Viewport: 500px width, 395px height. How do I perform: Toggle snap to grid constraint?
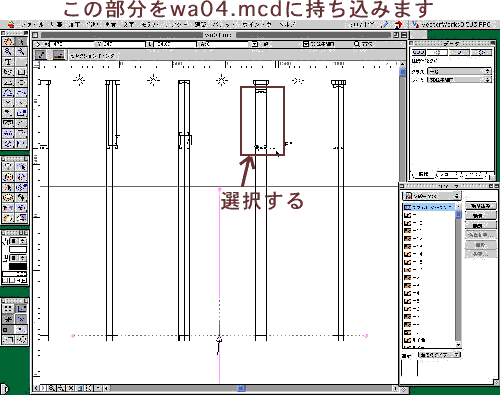coord(8,309)
